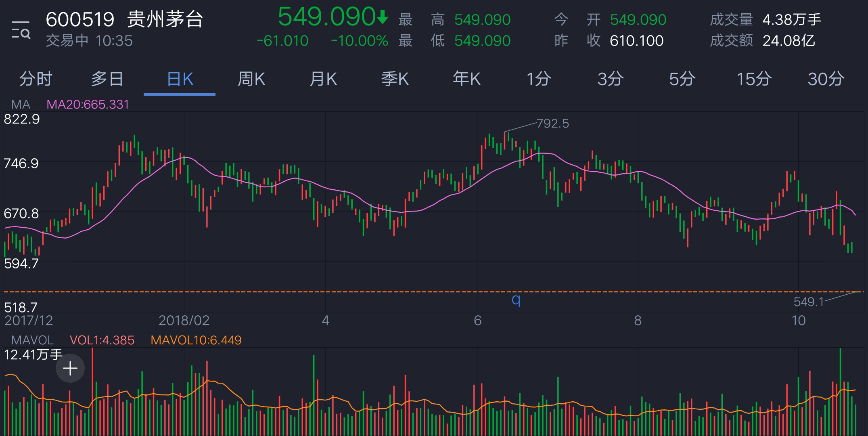The image size is (868, 436).
Task: Choose the 30分 interval tab
Action: [826, 79]
